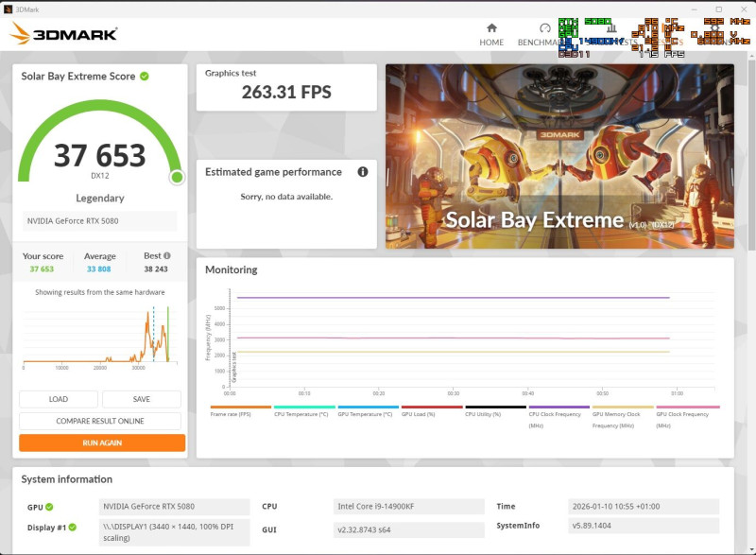This screenshot has height=555, width=756.
Task: Open info icon in Estimated game performance
Action: pyautogui.click(x=363, y=172)
